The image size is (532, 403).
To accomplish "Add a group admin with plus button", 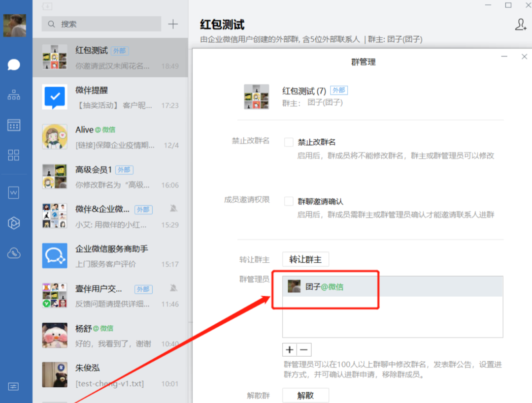I will [290, 350].
